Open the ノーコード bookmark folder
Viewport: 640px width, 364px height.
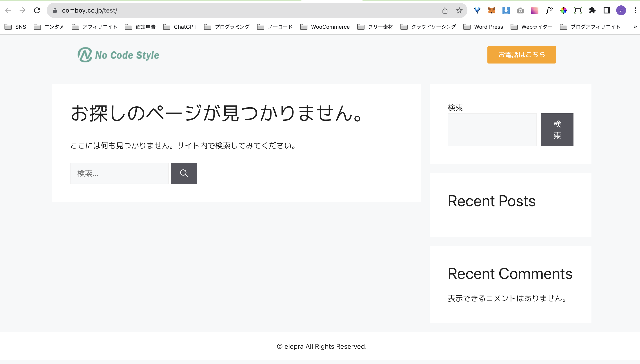point(275,27)
